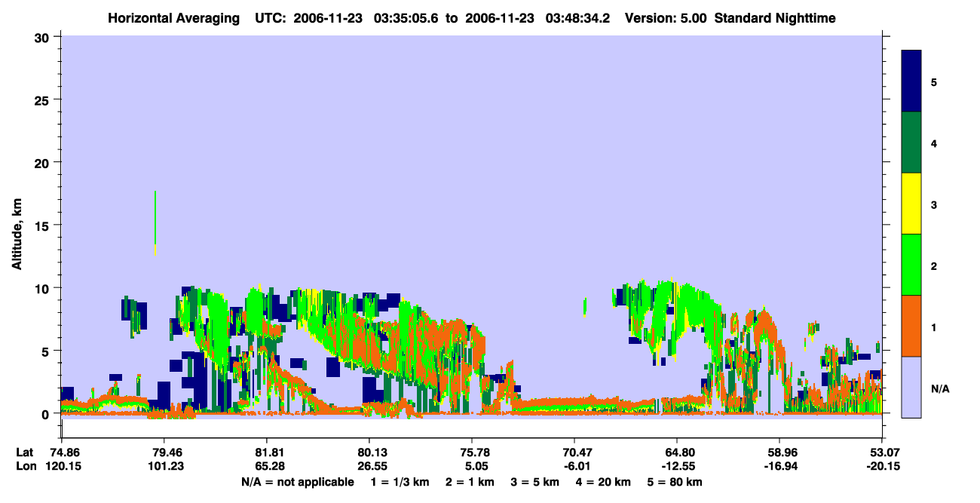980x503 pixels.
Task: Click the 'Lat' axis row label
Action: [x=24, y=452]
